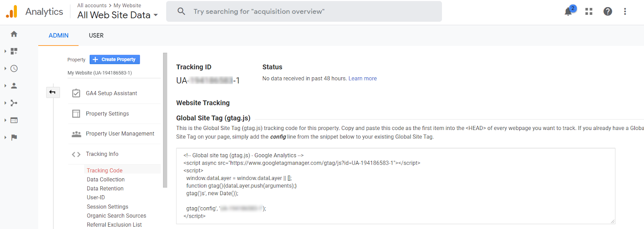644x229 pixels.
Task: Focus the search field
Action: (304, 11)
